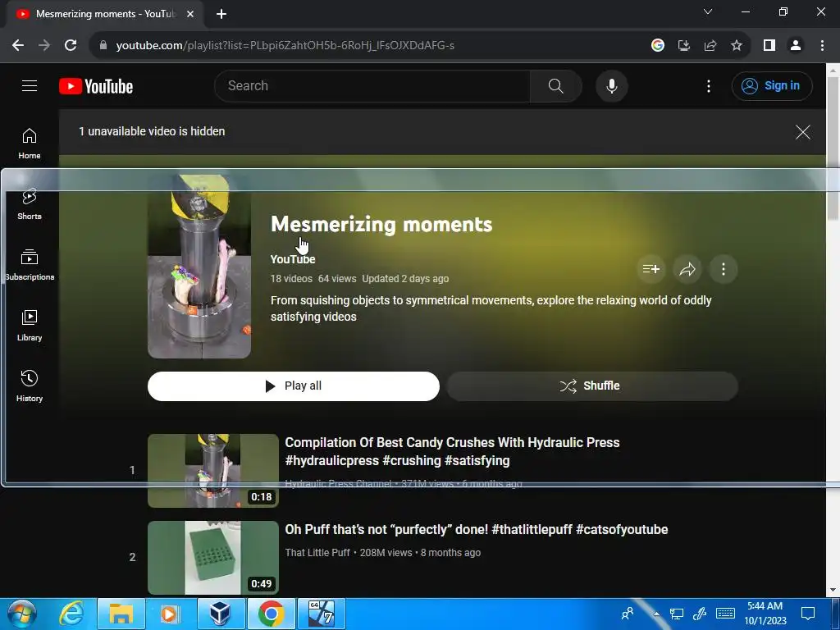Open the notification center icon
Viewport: 840px width, 630px height.
(808, 614)
